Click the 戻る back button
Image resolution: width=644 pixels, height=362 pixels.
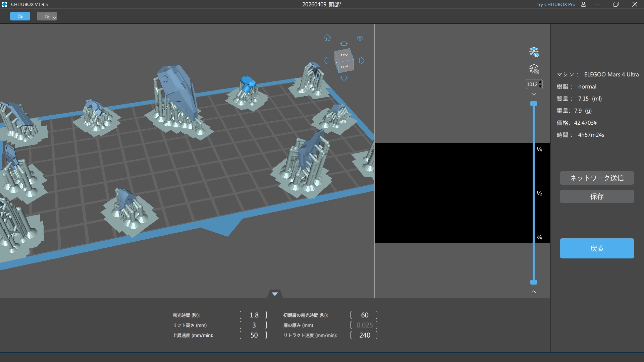[597, 248]
